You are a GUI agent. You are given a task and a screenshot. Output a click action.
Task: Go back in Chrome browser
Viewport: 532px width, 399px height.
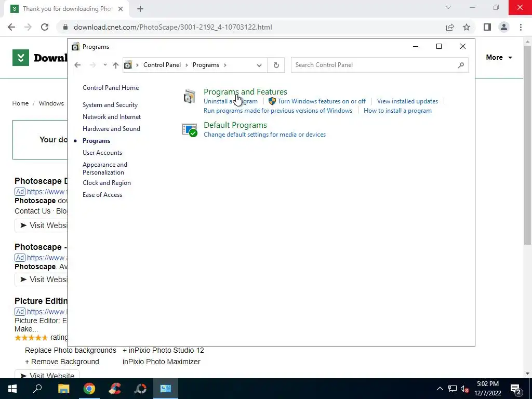(x=11, y=27)
